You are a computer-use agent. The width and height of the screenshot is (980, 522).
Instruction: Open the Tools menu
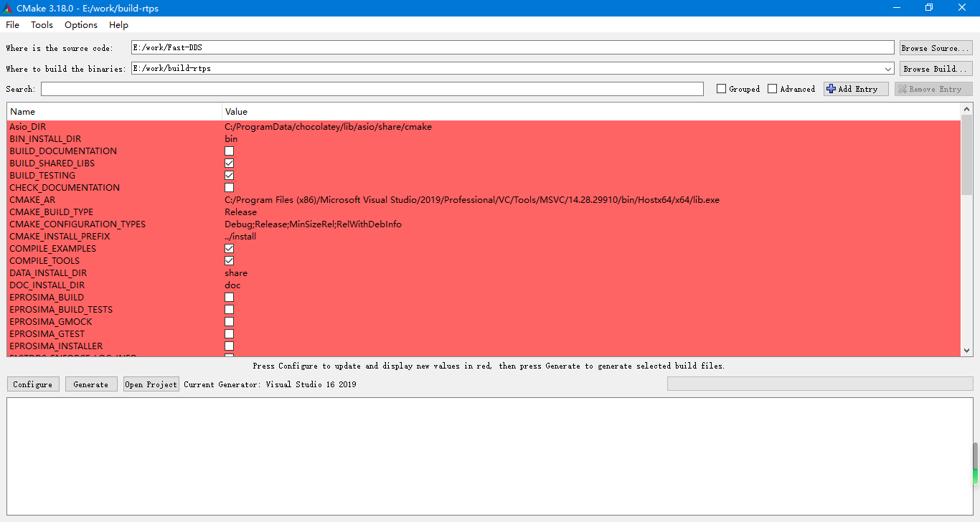(x=42, y=24)
